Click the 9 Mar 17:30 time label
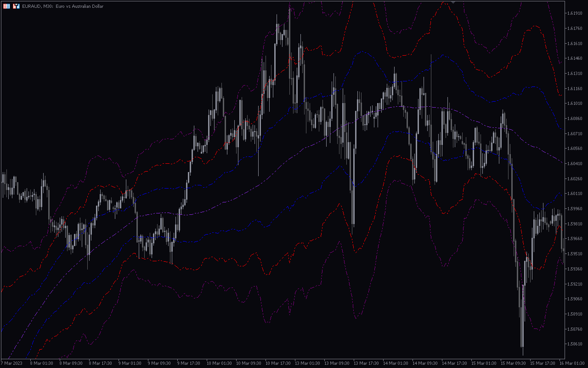The height and width of the screenshot is (368, 588). (x=189, y=363)
